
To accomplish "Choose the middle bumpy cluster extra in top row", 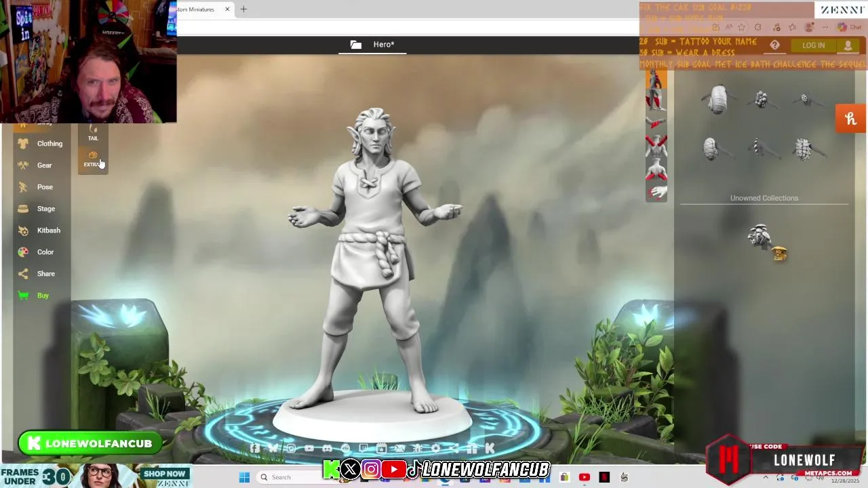I will pyautogui.click(x=762, y=100).
